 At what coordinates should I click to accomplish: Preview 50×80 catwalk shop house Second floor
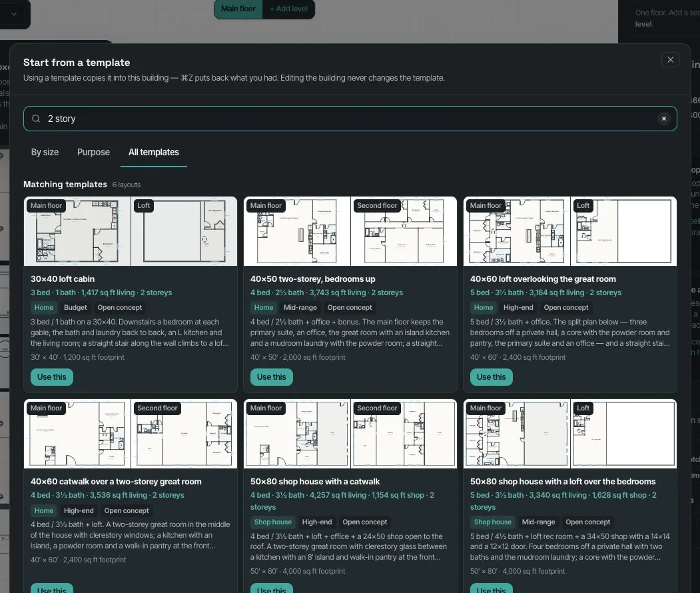pos(404,434)
